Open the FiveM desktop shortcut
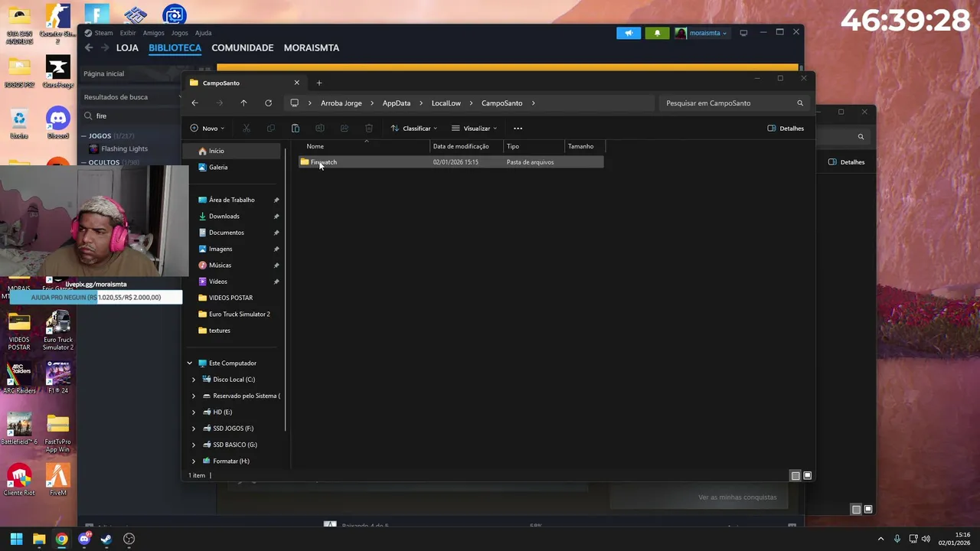Screen dimensions: 980x551 (57, 480)
